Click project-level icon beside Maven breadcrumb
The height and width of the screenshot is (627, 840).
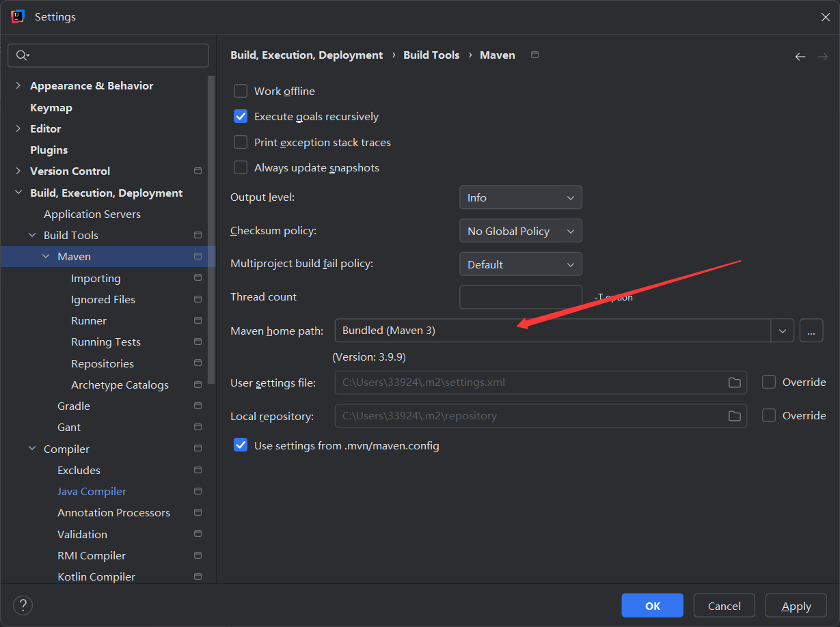tap(535, 55)
